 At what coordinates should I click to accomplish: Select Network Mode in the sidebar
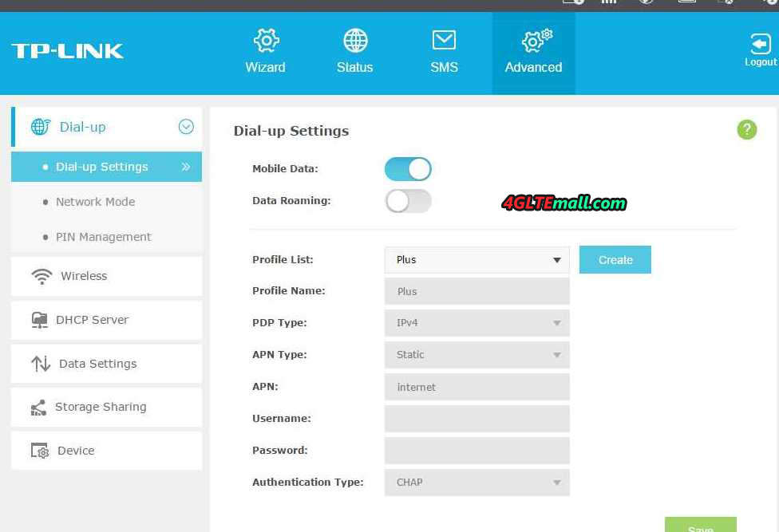(95, 202)
